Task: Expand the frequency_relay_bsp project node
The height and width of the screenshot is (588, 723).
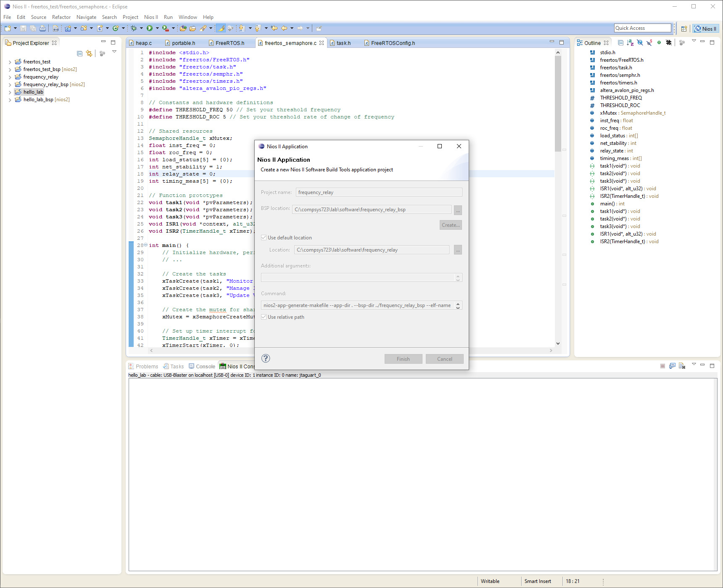Action: (x=10, y=84)
